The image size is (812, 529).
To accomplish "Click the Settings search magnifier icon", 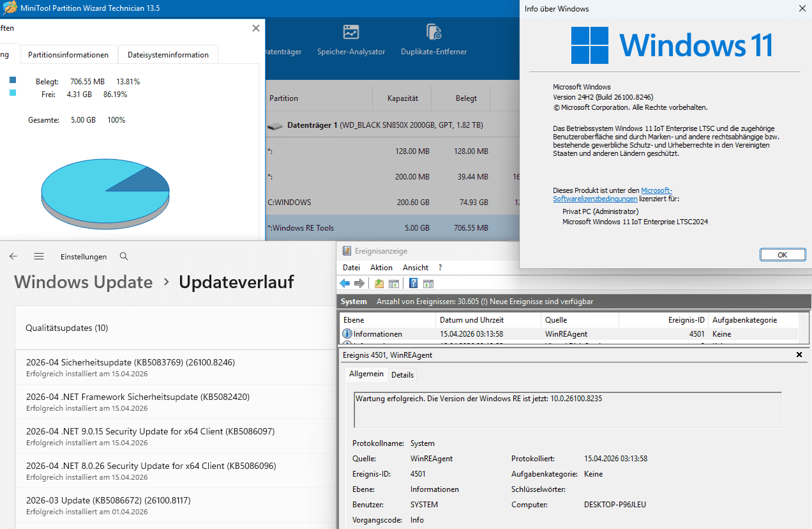I will (124, 256).
